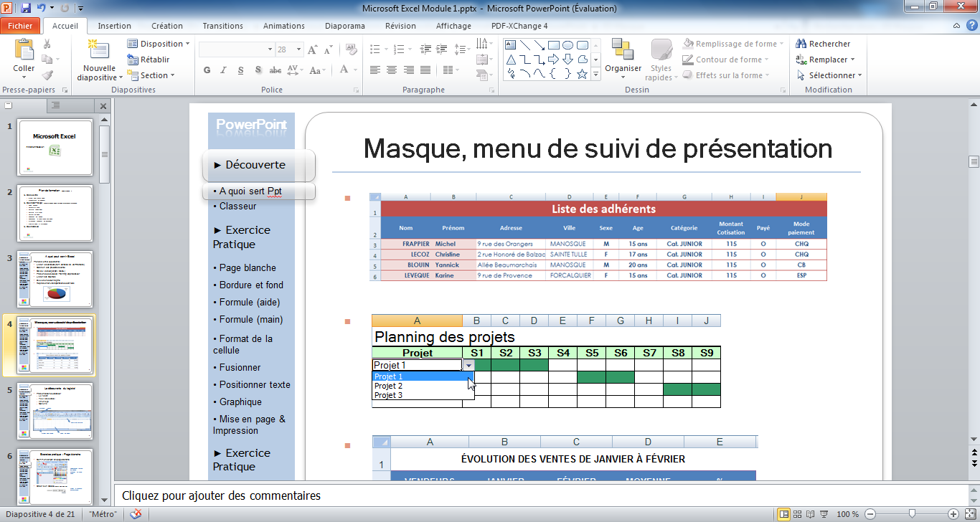Switch to the PDF-XChange 4 tab
This screenshot has width=980, height=522.
pyautogui.click(x=520, y=26)
